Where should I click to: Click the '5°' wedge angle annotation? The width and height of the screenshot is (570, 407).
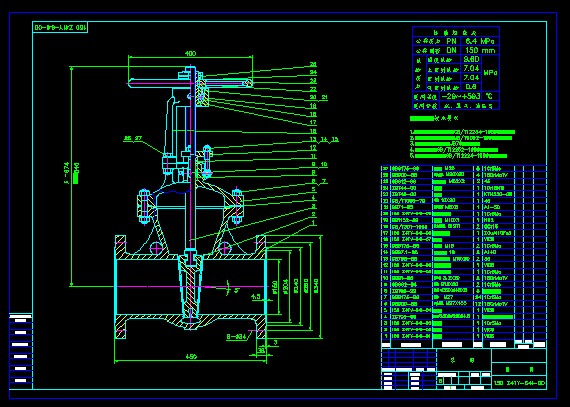pos(236,290)
